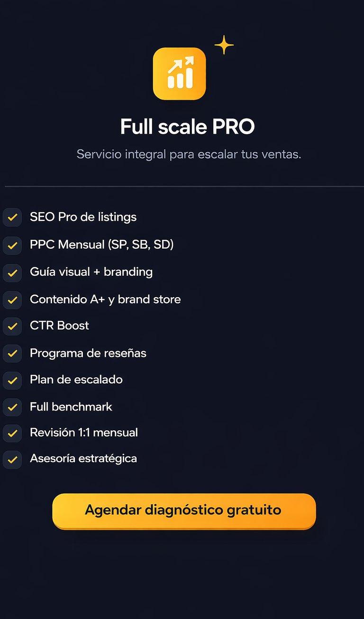
Task: Toggle the Full benchmark checkmark
Action: coord(12,407)
